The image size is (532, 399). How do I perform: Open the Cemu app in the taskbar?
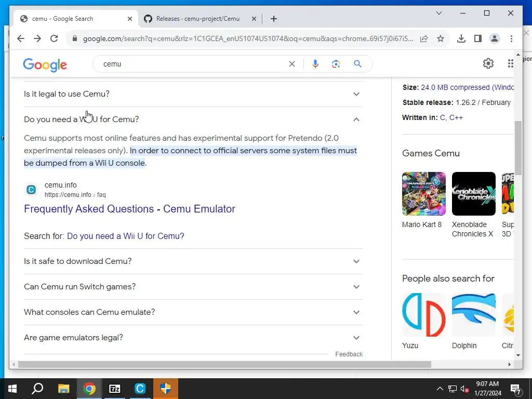[140, 389]
